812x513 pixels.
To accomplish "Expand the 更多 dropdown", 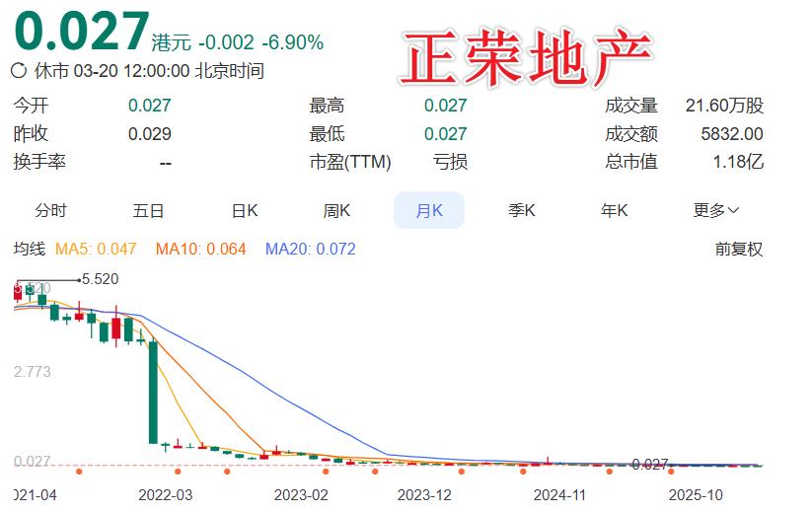I will [716, 211].
